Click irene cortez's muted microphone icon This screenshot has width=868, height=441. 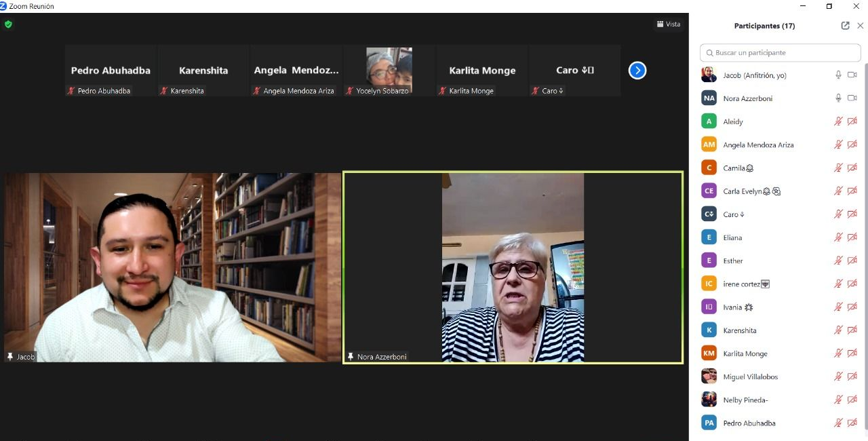[838, 284]
